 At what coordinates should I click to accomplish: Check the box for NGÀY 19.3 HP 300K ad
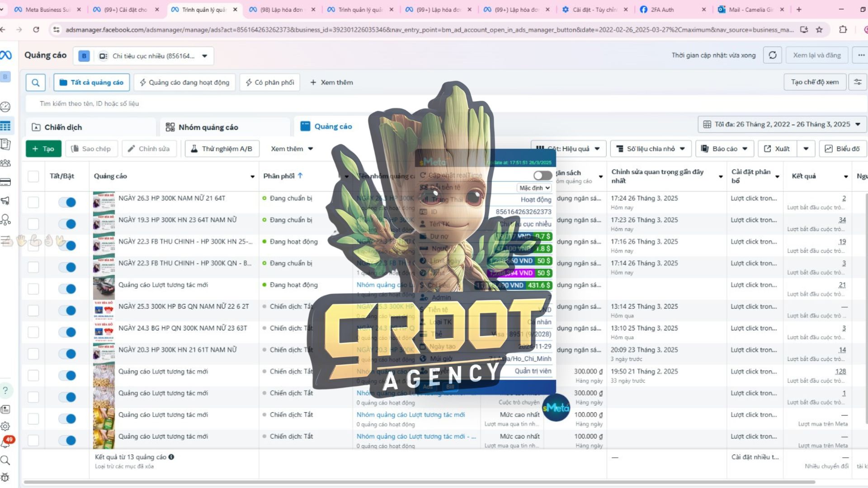click(33, 224)
